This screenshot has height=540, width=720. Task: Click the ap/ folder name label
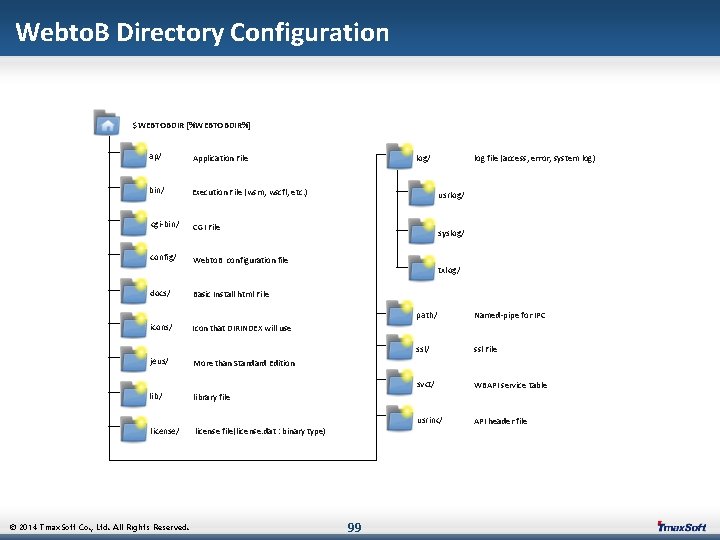[x=155, y=157]
